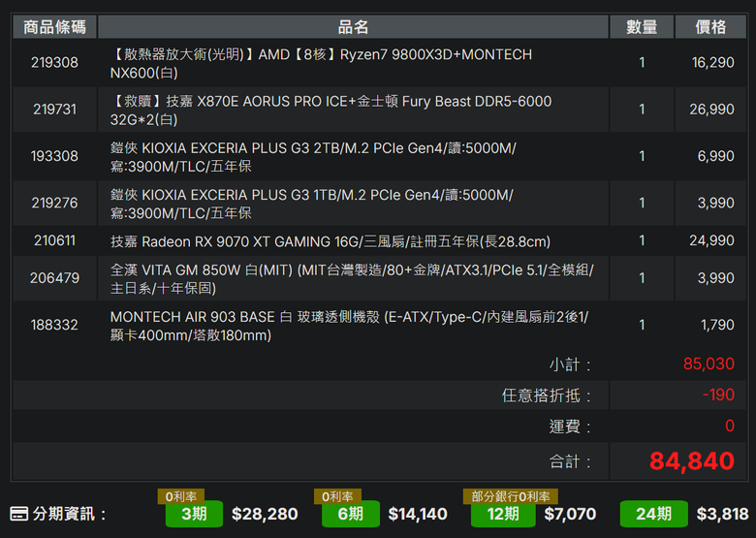The width and height of the screenshot is (756, 538).
Task: Click the $28,280 installment amount
Action: coord(265,514)
